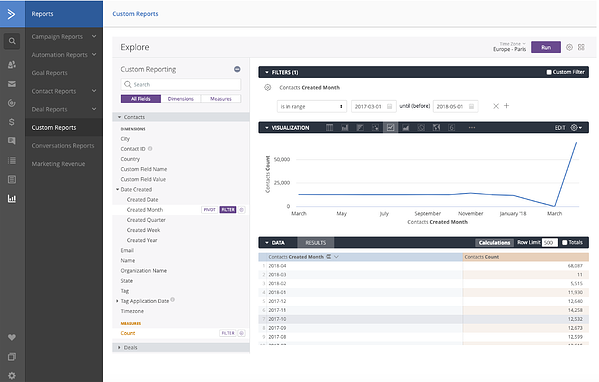Click the Calculations button

(x=494, y=243)
